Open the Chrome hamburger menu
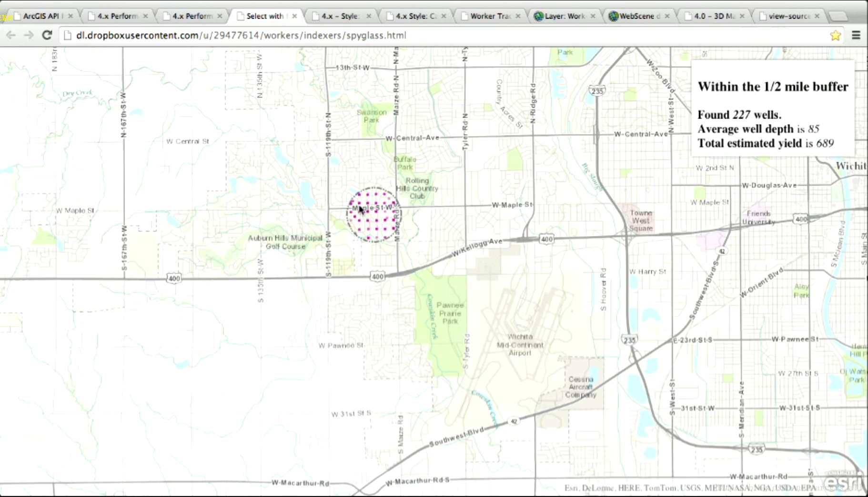 856,35
